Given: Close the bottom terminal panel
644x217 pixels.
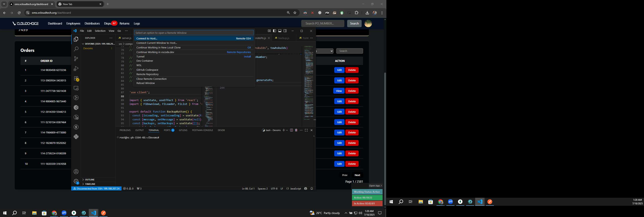Looking at the screenshot, I should (x=311, y=130).
